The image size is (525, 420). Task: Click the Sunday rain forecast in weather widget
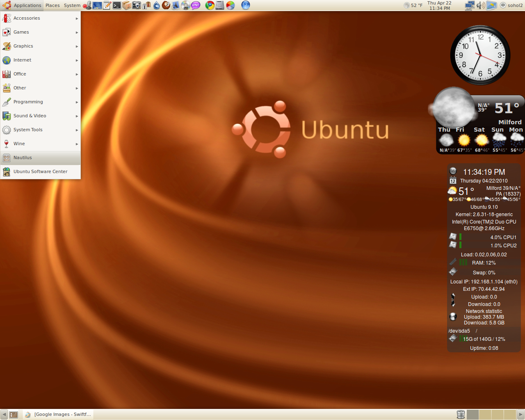499,140
